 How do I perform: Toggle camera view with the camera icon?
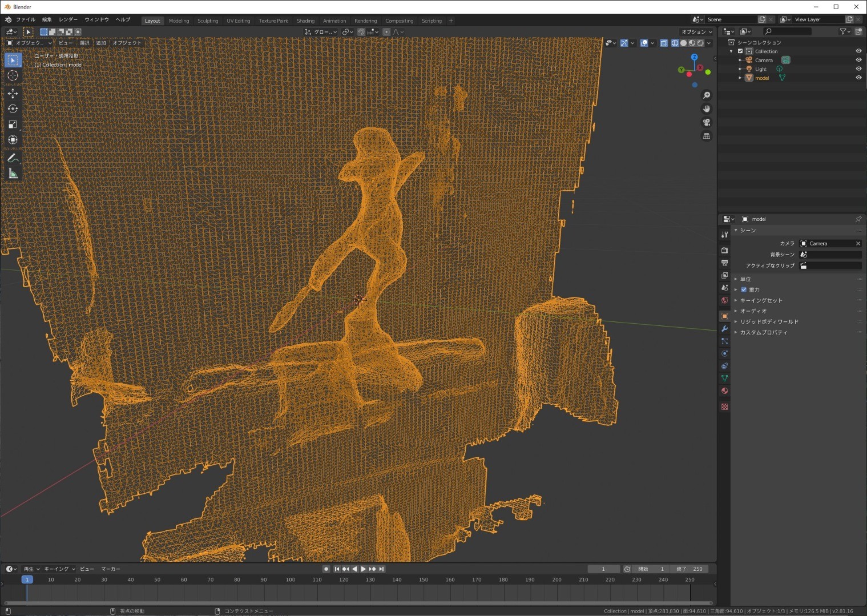(x=707, y=122)
